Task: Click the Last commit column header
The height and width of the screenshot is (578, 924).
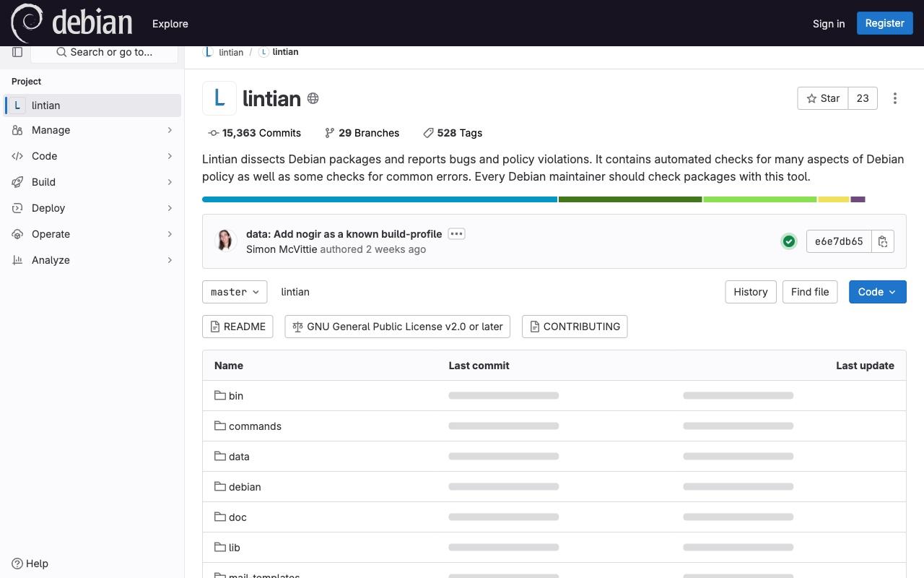Action: [x=479, y=366]
